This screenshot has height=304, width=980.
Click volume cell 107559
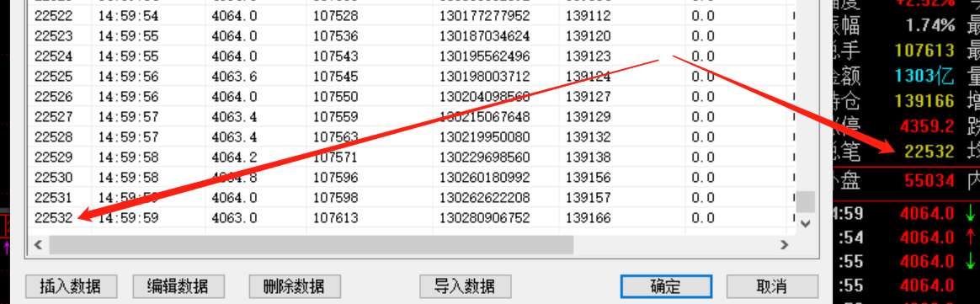pyautogui.click(x=336, y=116)
